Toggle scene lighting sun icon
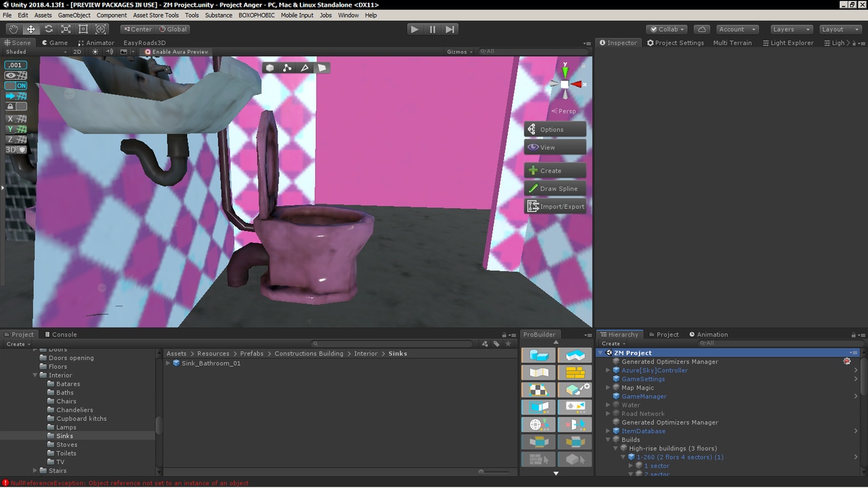This screenshot has height=488, width=868. click(95, 52)
